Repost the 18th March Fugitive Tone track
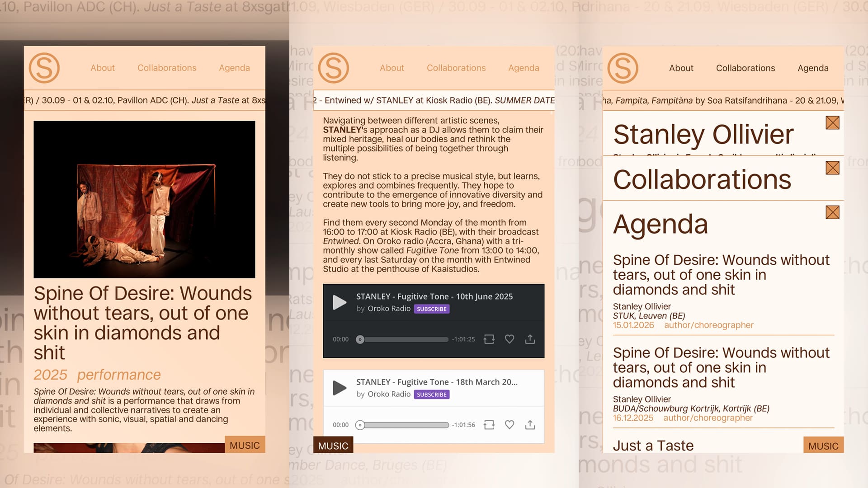Screen dimensions: 868x488 point(489,425)
